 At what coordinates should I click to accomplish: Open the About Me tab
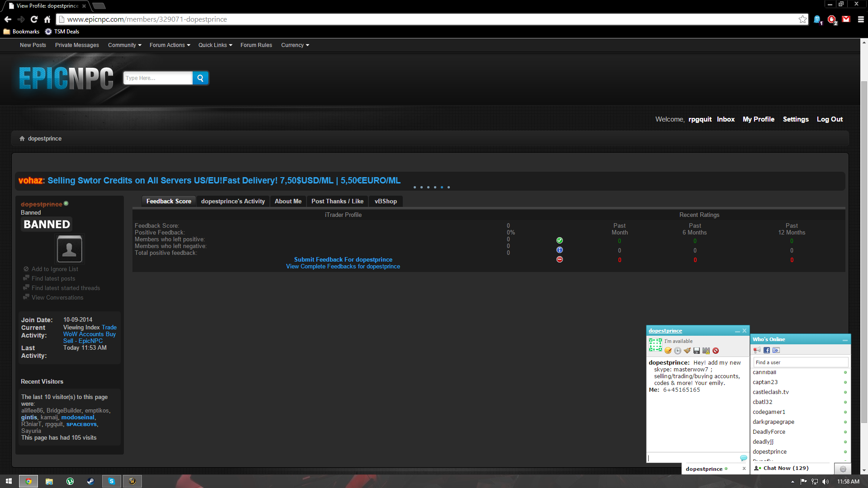[288, 202]
